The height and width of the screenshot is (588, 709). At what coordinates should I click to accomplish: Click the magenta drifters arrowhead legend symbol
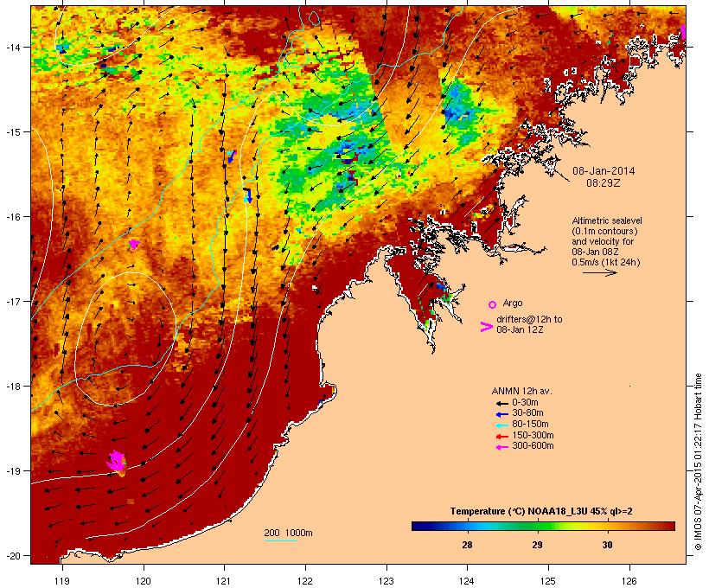[x=486, y=327]
